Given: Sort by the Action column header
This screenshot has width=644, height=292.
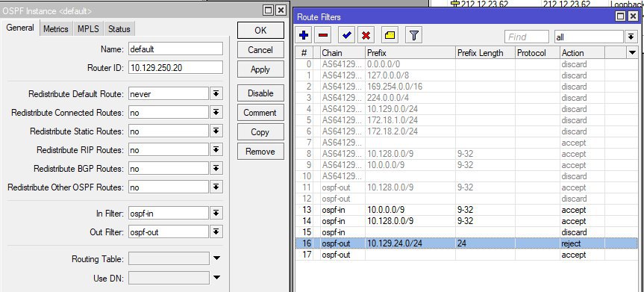Looking at the screenshot, I should tap(582, 52).
